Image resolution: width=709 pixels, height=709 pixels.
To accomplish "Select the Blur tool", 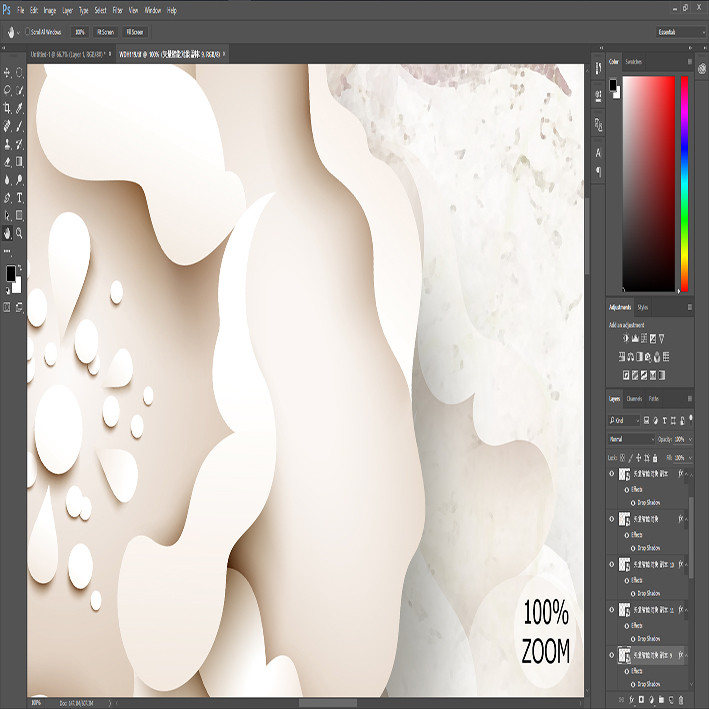I will tap(7, 180).
